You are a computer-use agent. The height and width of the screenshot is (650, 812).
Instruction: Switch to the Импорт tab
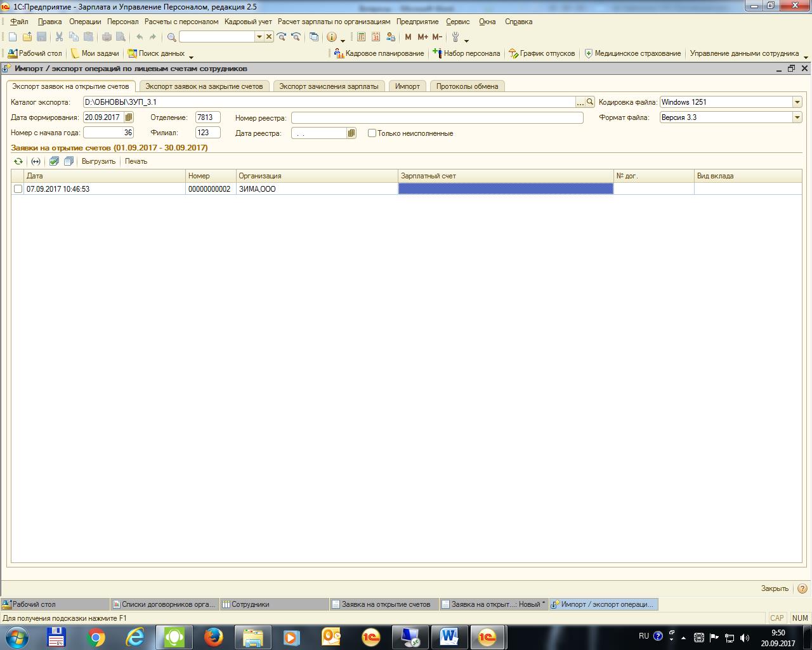407,86
